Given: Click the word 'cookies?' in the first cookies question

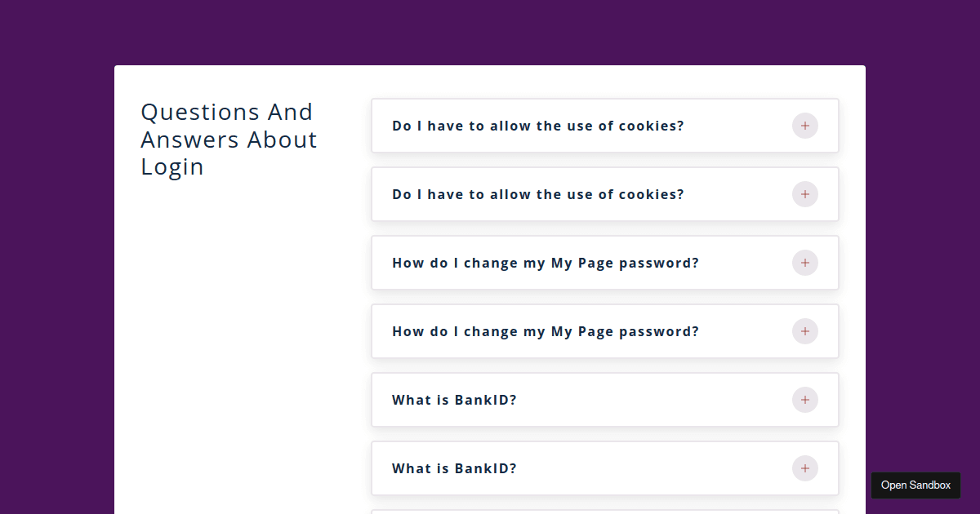Looking at the screenshot, I should [x=651, y=126].
